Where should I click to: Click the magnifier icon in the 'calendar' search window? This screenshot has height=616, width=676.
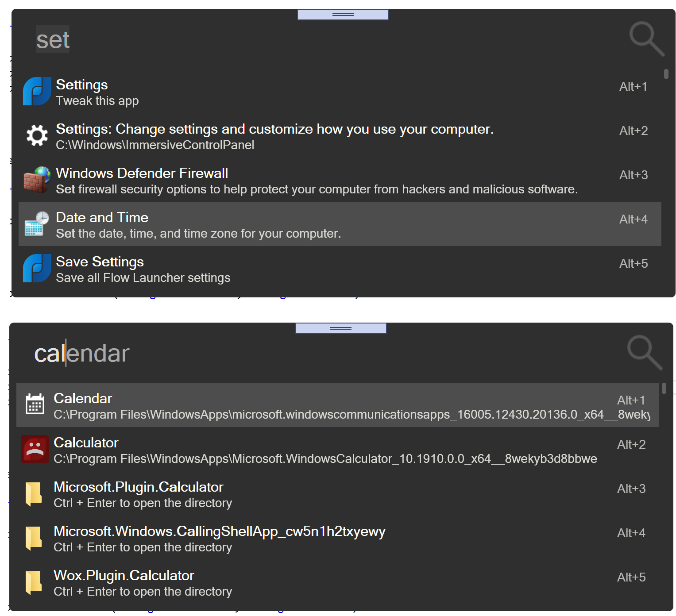[x=645, y=353]
